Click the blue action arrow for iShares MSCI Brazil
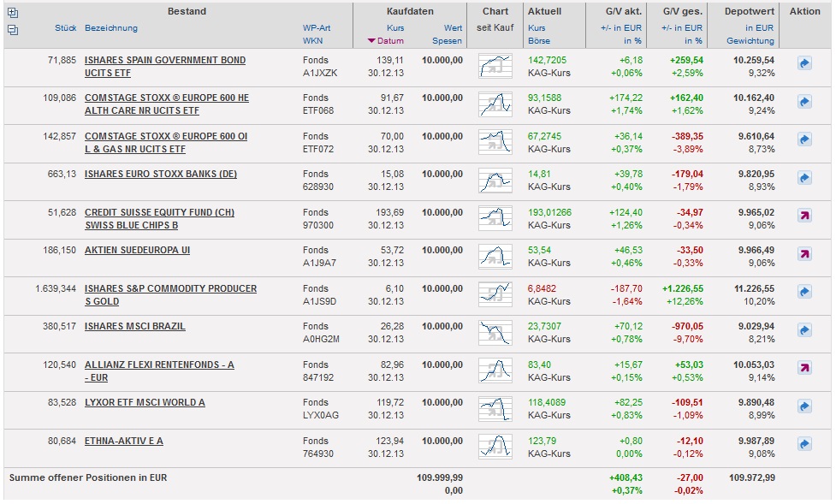This screenshot has width=836, height=504. tap(803, 330)
